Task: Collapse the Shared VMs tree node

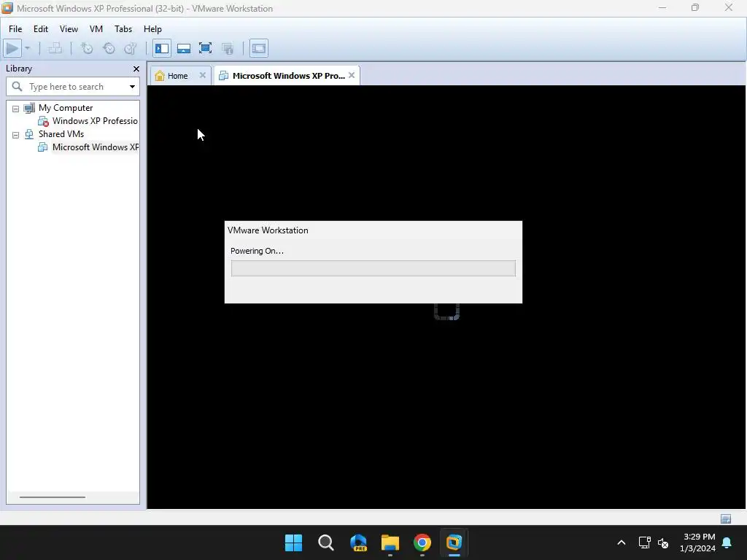Action: click(x=16, y=135)
